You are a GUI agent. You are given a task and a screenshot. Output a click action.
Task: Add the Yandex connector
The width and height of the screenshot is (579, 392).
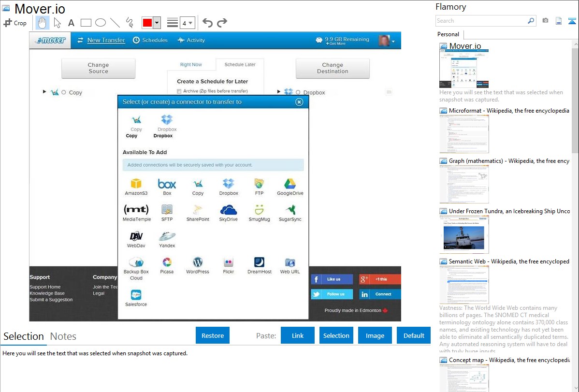[x=167, y=239]
